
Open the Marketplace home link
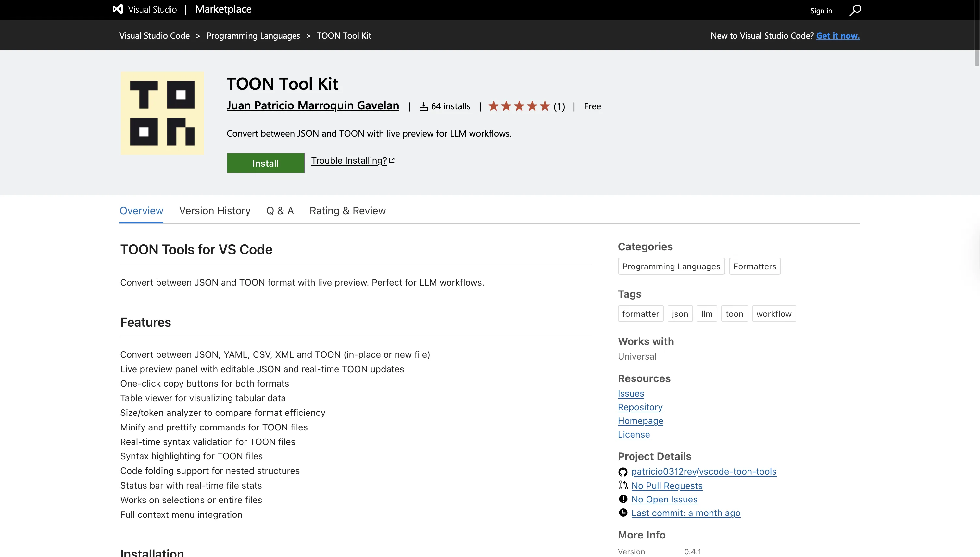coord(223,9)
